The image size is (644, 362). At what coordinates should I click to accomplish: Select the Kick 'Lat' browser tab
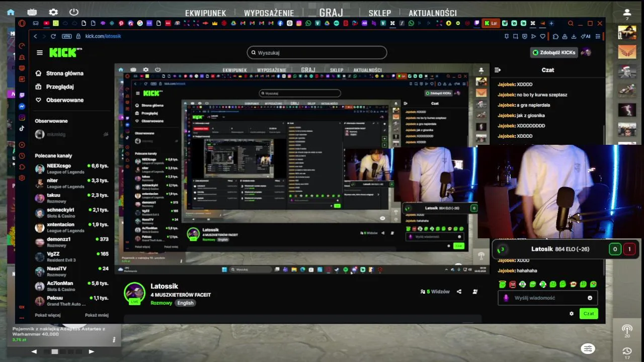coord(490,23)
